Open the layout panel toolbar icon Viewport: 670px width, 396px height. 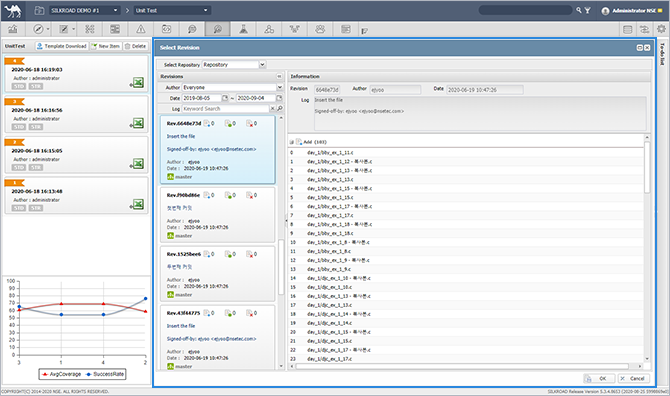[115, 29]
